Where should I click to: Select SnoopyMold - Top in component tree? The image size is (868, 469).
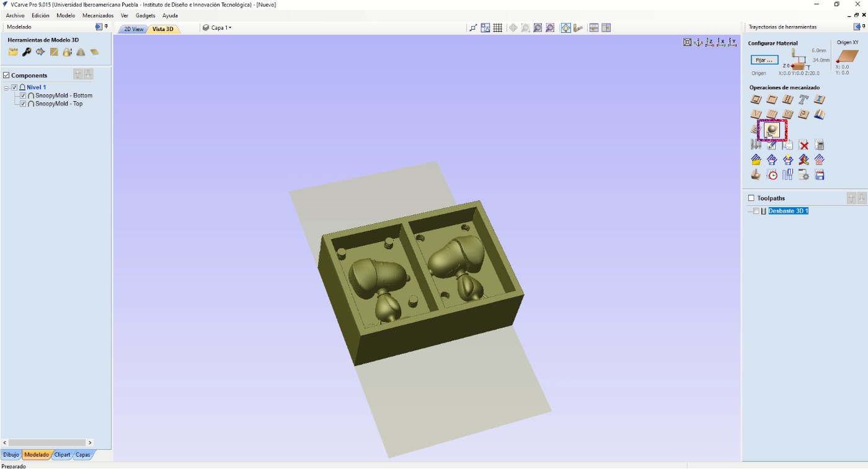tap(59, 104)
